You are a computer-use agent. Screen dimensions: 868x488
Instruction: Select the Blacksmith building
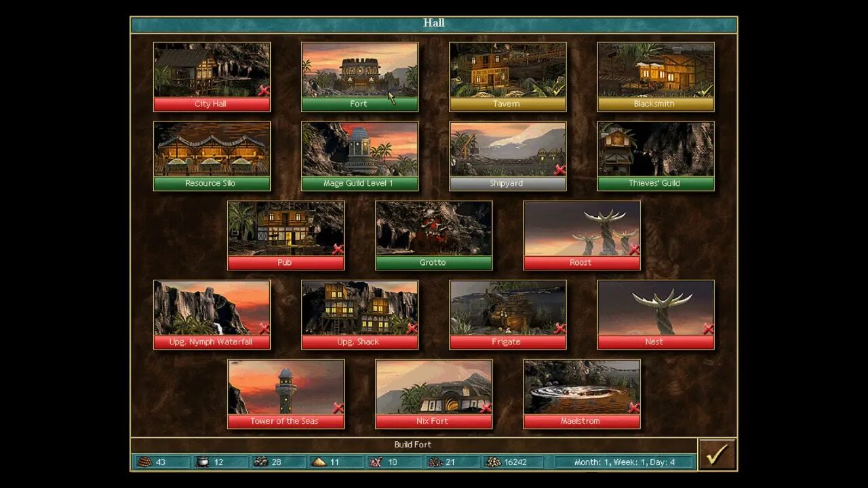(x=655, y=77)
